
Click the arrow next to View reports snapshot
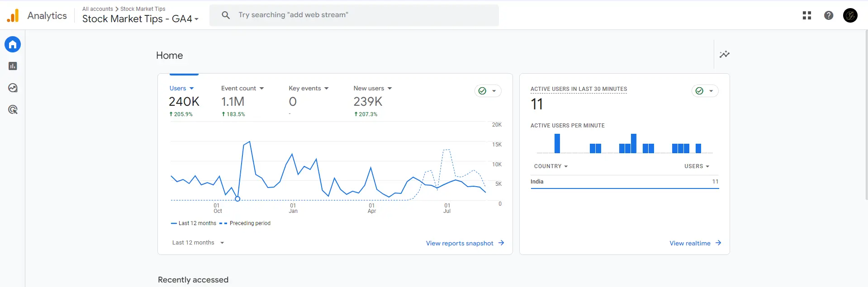click(x=501, y=243)
